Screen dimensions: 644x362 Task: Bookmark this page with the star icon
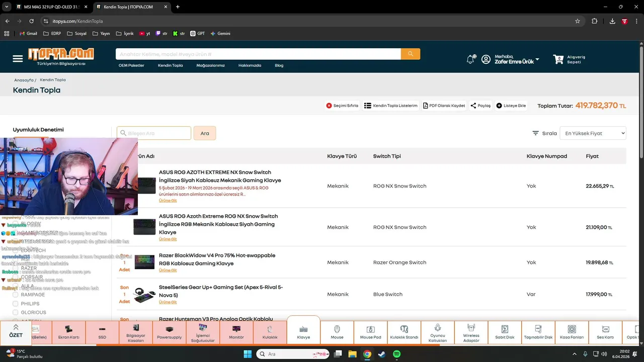pyautogui.click(x=578, y=21)
